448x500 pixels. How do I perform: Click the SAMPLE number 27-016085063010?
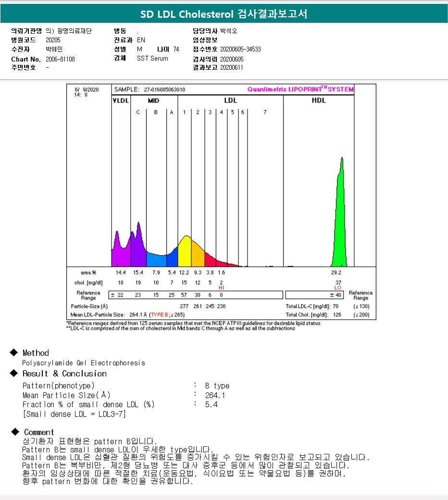164,89
